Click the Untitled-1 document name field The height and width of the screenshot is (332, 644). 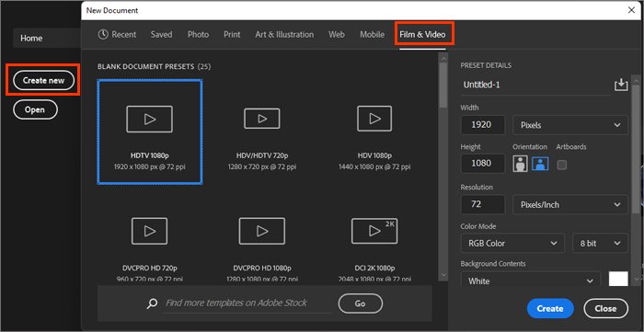[x=535, y=85]
